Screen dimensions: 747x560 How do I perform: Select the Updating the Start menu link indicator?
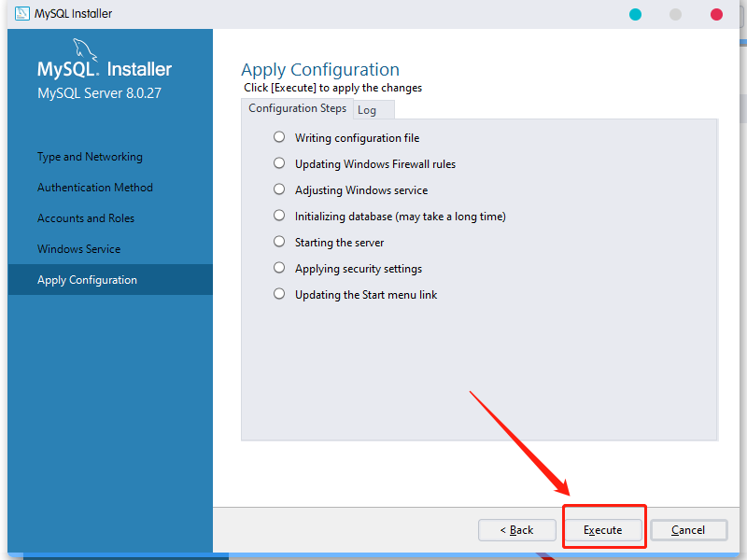[x=279, y=294]
